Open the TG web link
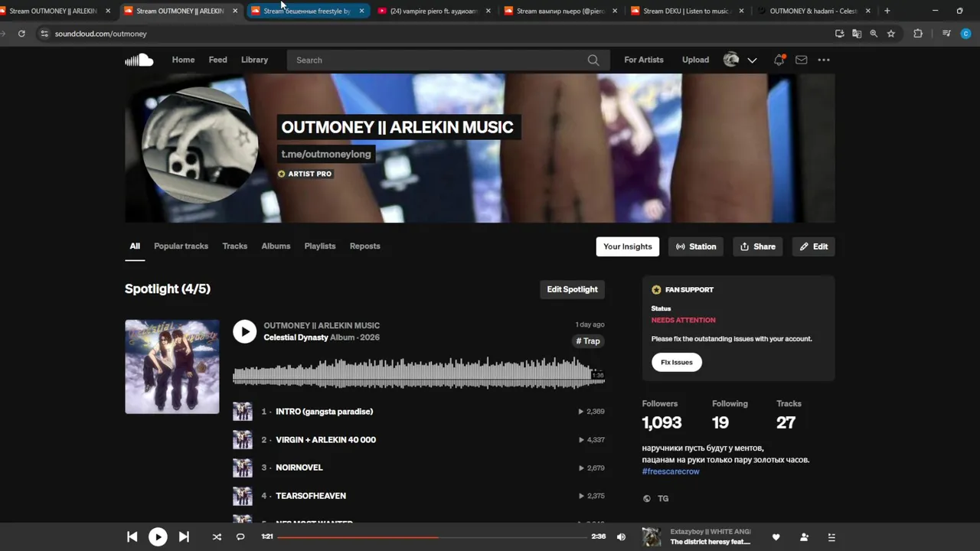The height and width of the screenshot is (551, 980). (x=663, y=499)
